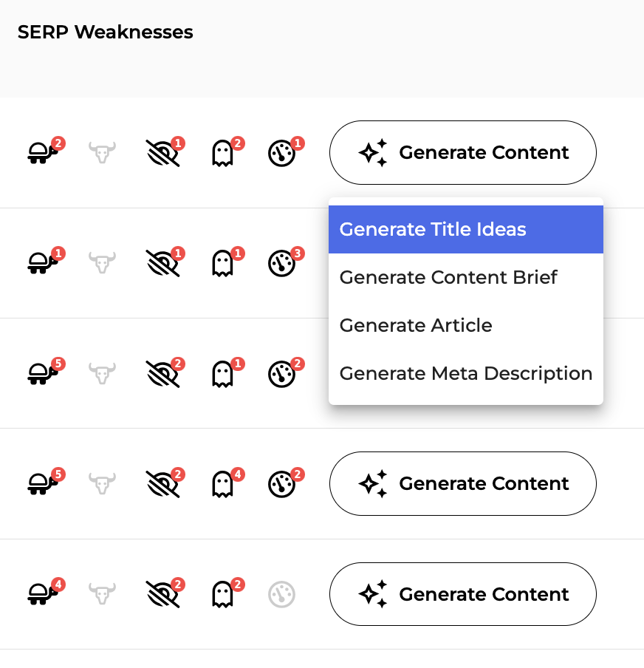Click the greyed-out speedometer icon in the last row

(x=281, y=594)
